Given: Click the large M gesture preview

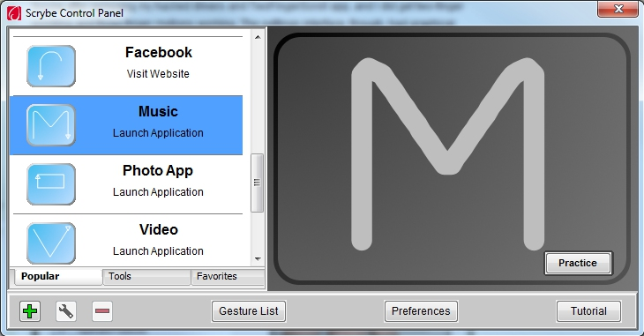Looking at the screenshot, I should coord(447,154).
